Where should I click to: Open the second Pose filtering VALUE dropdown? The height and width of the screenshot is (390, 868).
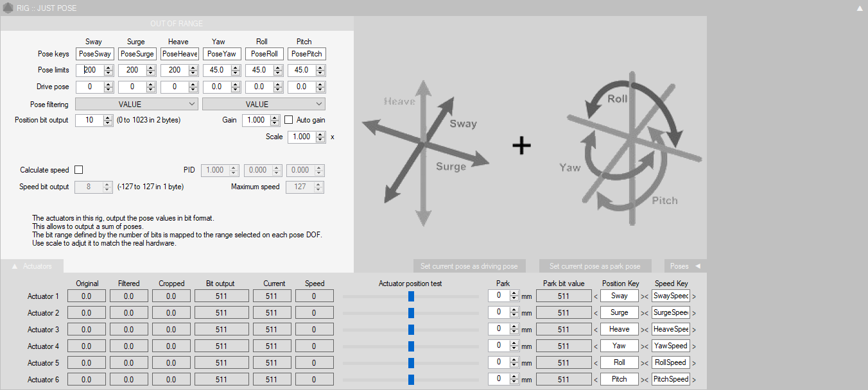(x=263, y=104)
